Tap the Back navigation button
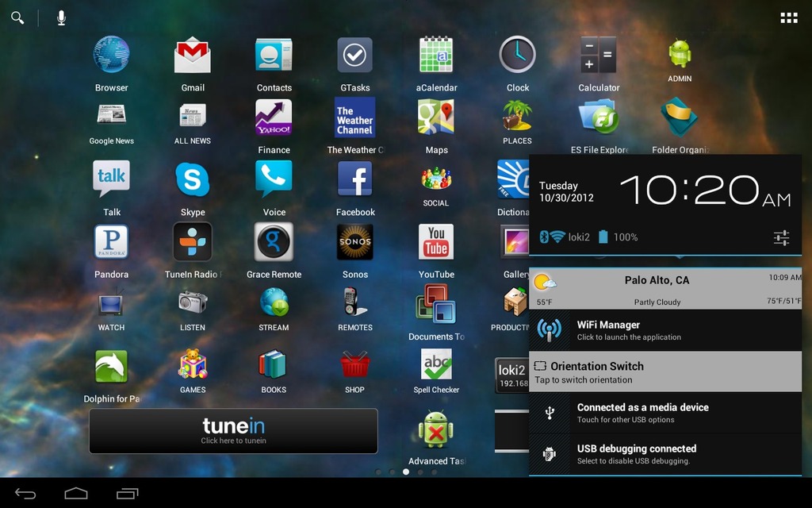The width and height of the screenshot is (812, 508). pyautogui.click(x=25, y=494)
